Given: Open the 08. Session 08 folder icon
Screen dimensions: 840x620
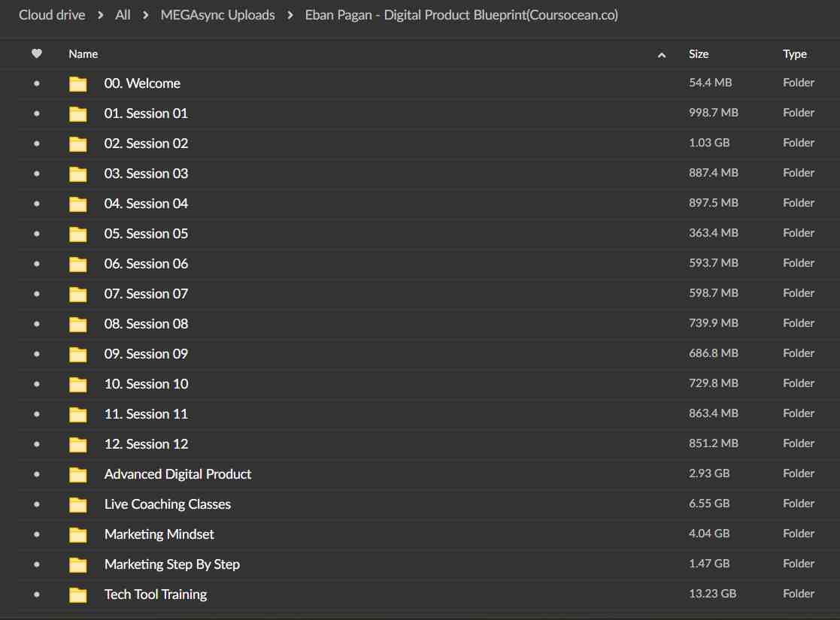Looking at the screenshot, I should 77,324.
